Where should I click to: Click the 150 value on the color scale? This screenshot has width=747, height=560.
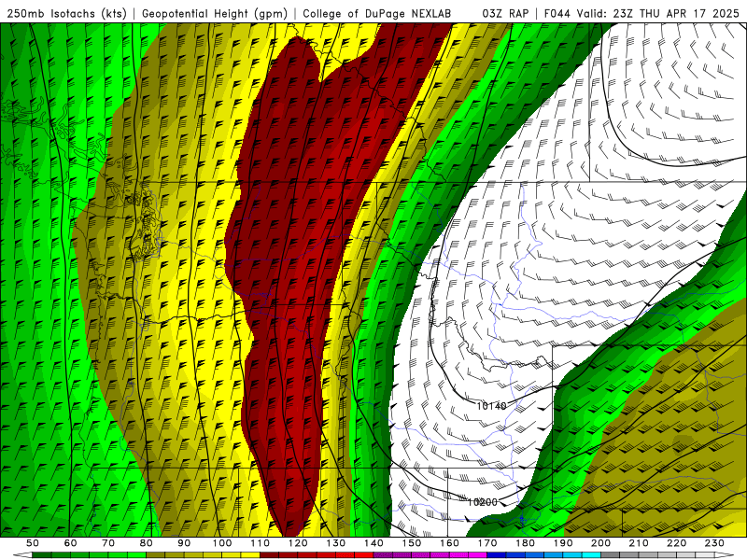pyautogui.click(x=412, y=543)
